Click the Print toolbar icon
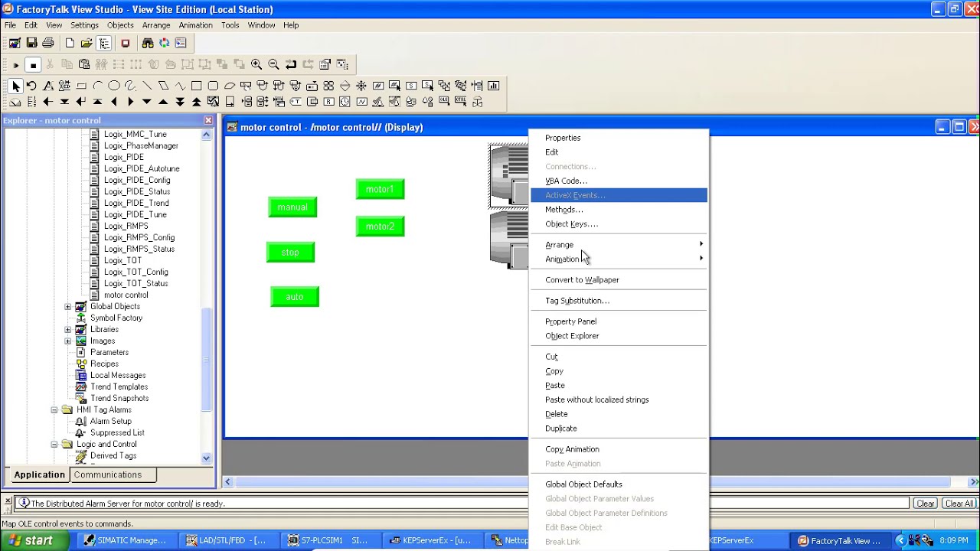Viewport: 980px width, 551px height. coord(48,43)
